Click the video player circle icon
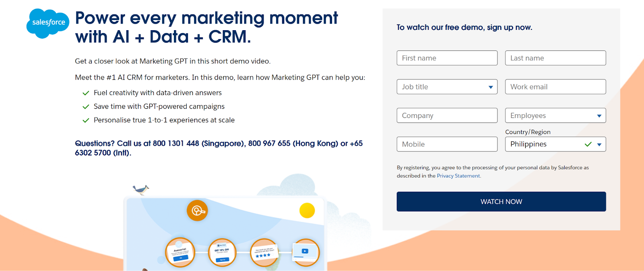644x271 pixels. [305, 252]
